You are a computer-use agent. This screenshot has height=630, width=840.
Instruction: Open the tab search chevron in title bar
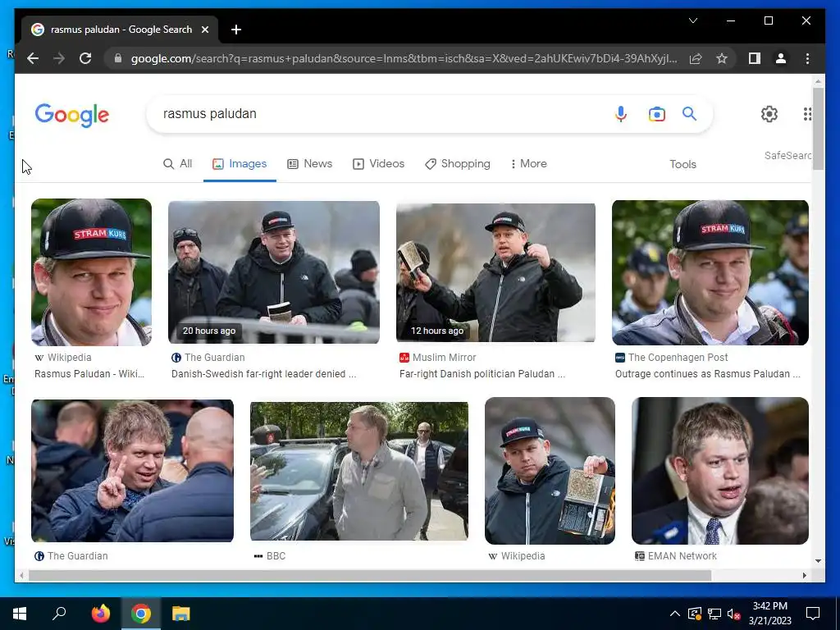pyautogui.click(x=692, y=21)
